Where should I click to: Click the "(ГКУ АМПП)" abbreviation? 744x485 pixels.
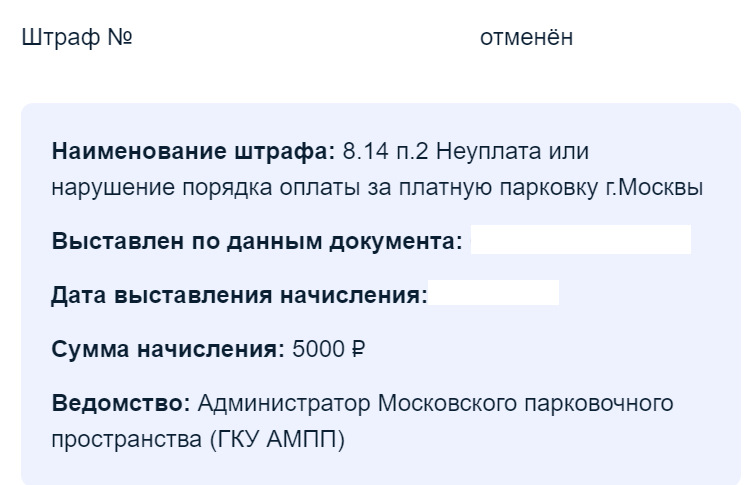[278, 439]
